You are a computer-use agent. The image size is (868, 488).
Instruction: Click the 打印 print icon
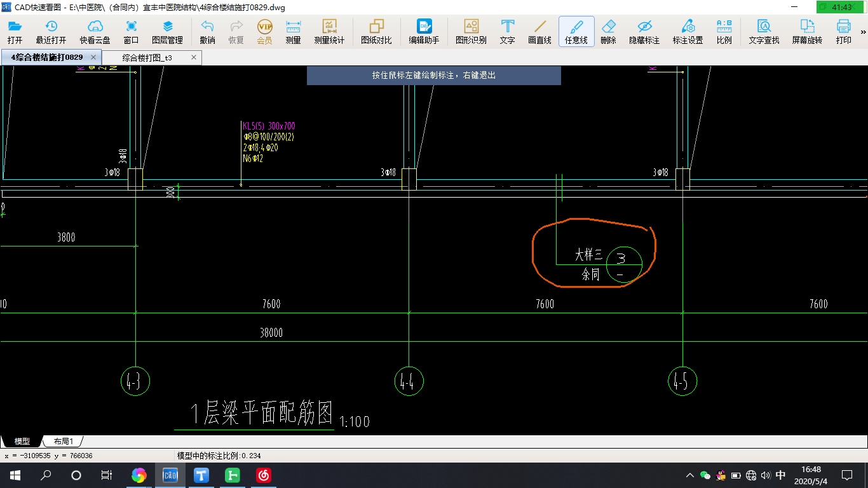tap(843, 32)
